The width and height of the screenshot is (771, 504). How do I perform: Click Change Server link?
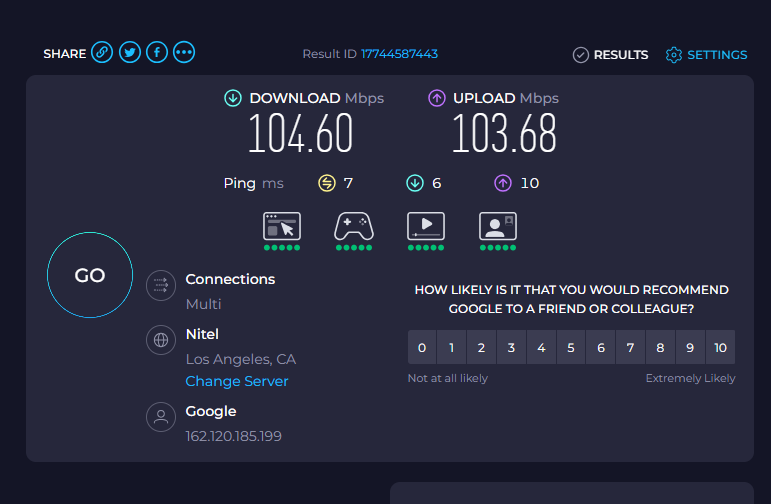click(x=237, y=382)
